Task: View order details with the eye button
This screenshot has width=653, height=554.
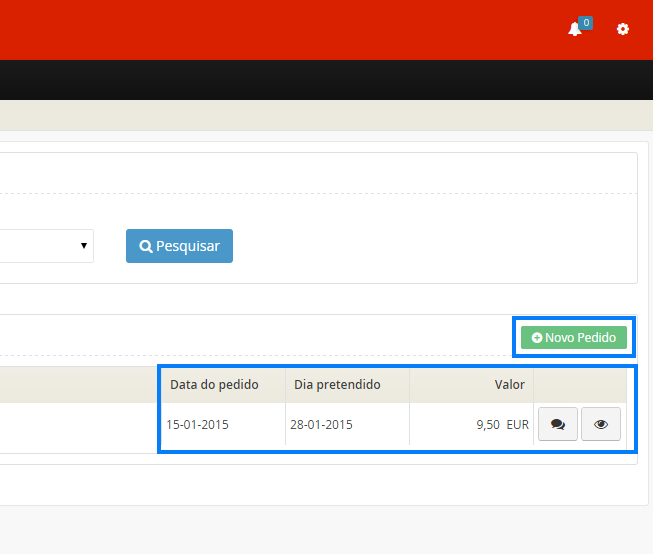Action: pos(601,424)
